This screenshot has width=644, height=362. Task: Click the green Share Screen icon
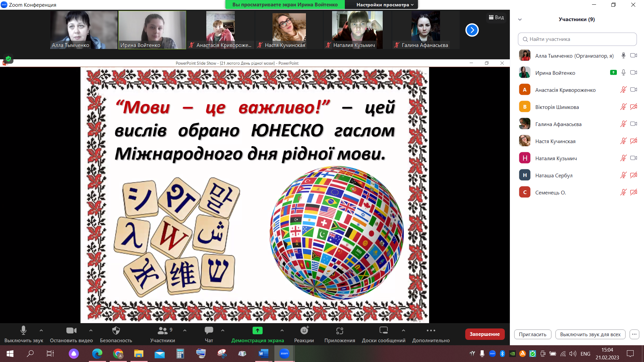[x=257, y=331]
